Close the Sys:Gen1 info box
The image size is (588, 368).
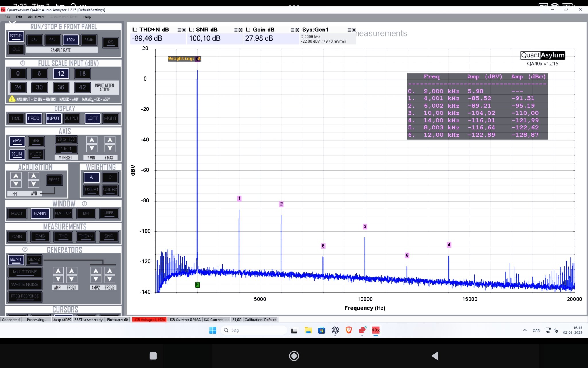click(x=354, y=30)
